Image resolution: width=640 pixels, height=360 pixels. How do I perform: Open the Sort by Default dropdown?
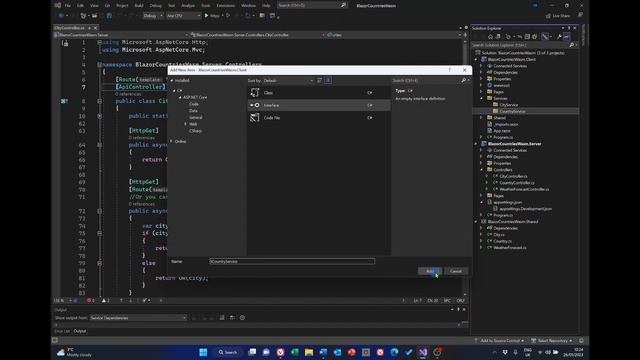tap(289, 80)
